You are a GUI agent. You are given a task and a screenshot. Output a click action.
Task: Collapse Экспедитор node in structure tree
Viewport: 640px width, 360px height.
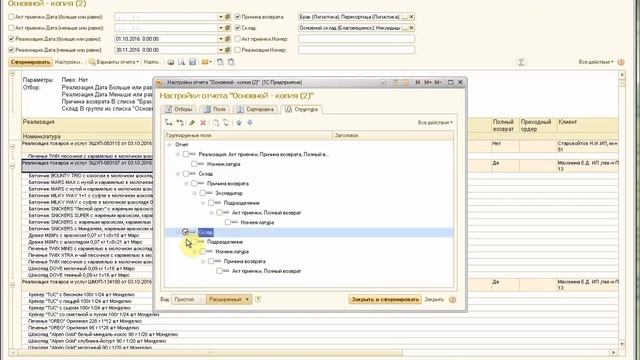(195, 193)
